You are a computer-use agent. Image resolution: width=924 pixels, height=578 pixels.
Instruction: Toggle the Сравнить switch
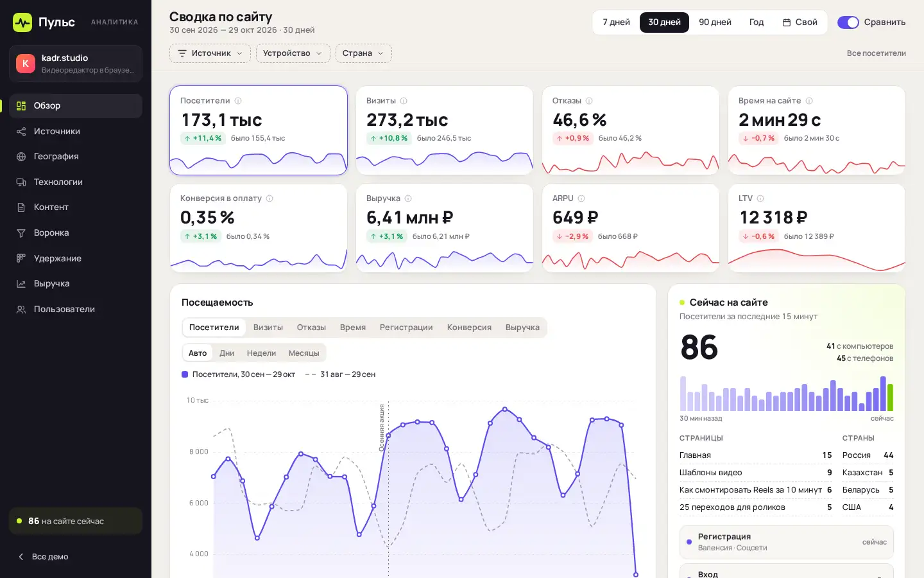[848, 22]
